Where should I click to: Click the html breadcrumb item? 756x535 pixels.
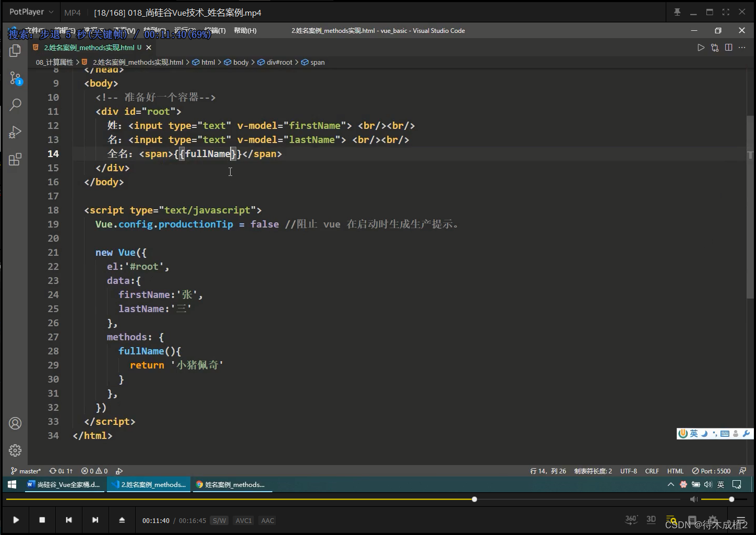[x=204, y=62]
